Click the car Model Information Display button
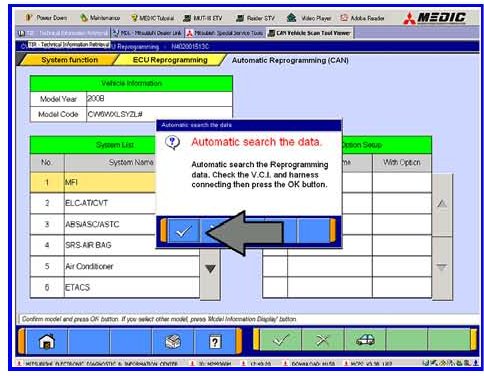The width and height of the screenshot is (484, 376). pyautogui.click(x=365, y=340)
